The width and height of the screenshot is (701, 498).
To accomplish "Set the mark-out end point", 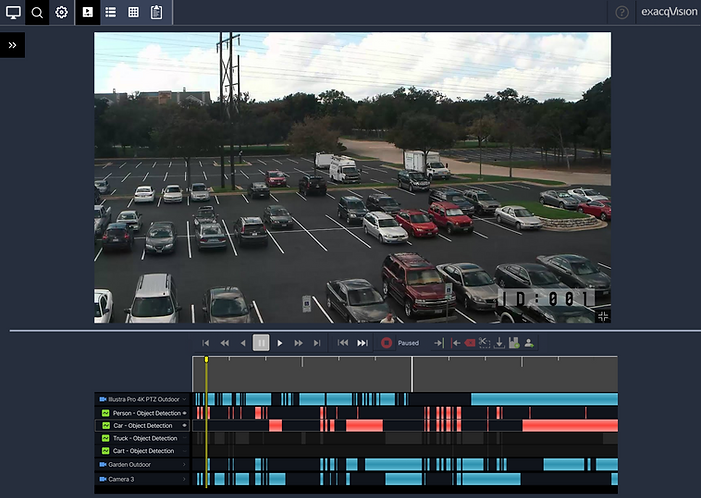I will pos(455,343).
